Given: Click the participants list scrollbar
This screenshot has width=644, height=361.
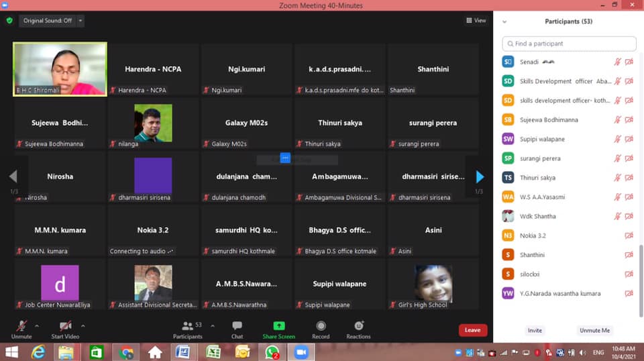Looking at the screenshot, I should click(x=641, y=281).
